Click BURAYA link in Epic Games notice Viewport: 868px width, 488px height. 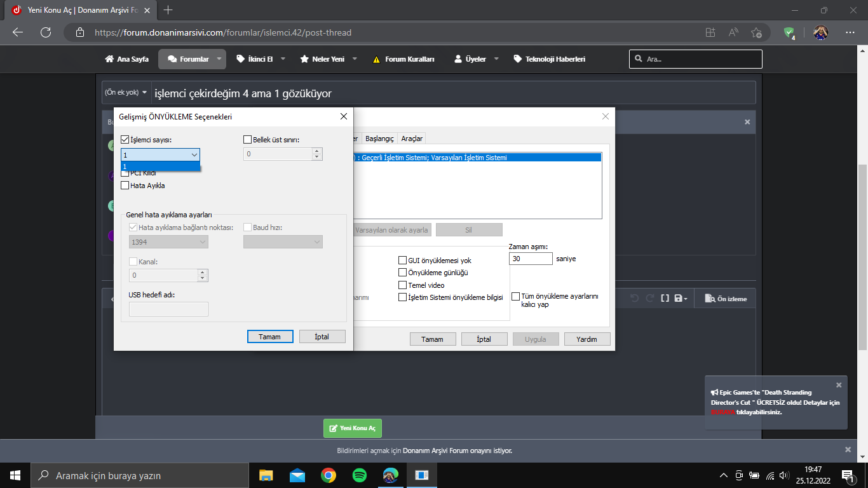[x=722, y=412]
